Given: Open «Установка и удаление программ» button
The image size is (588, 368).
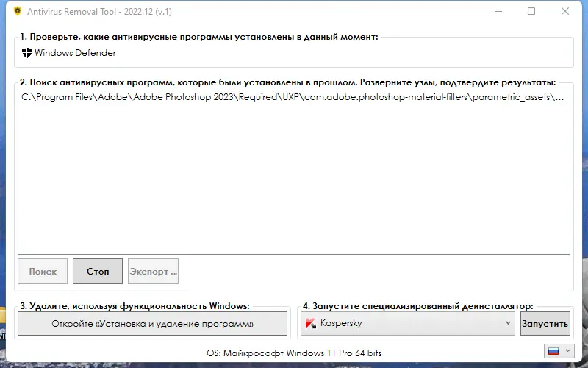Looking at the screenshot, I should [x=152, y=323].
